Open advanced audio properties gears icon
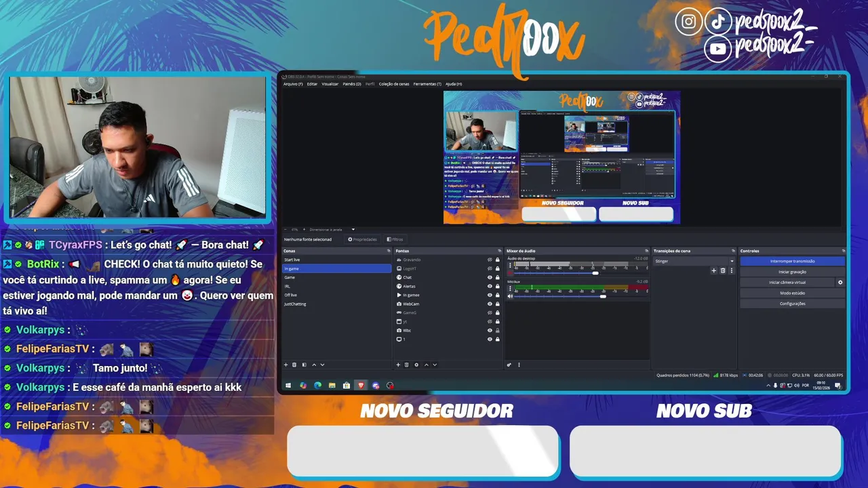 click(509, 365)
